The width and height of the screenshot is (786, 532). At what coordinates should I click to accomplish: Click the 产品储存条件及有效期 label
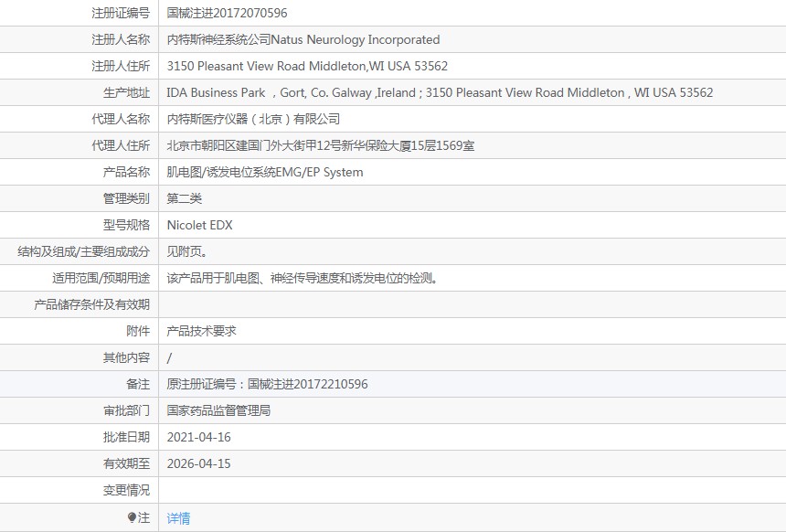pos(91,305)
